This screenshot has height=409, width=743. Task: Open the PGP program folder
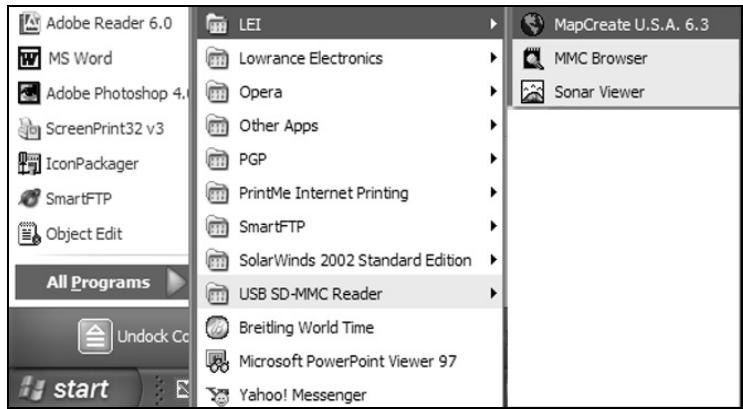pos(256,160)
